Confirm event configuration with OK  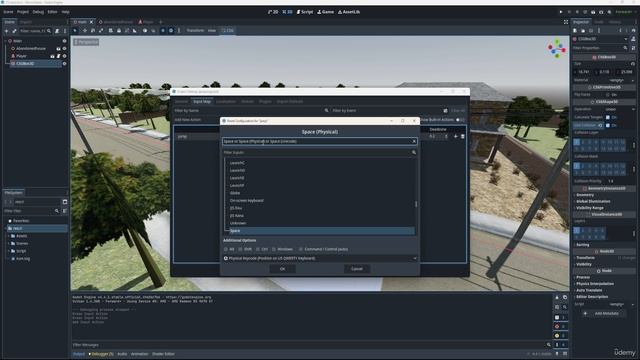(x=282, y=269)
